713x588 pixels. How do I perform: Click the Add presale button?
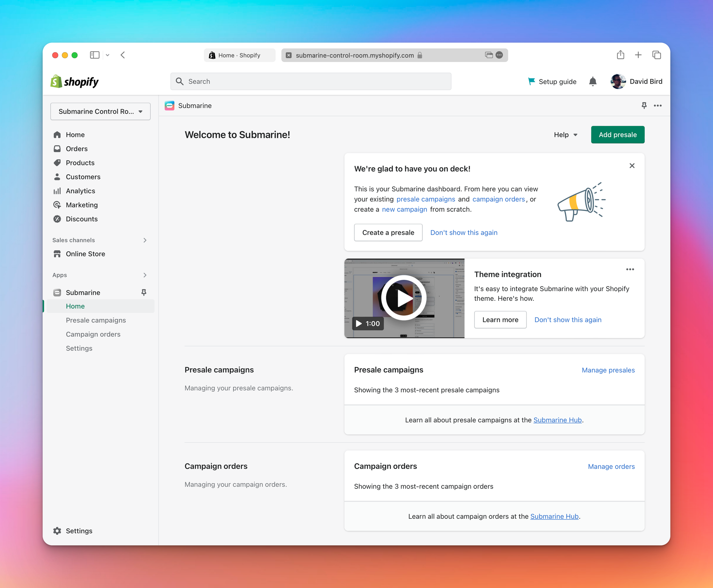point(618,135)
